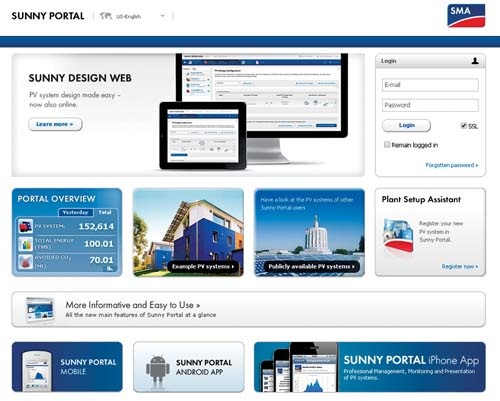Click the Plant Setup Assistant software box icon
This screenshot has width=500, height=401.
click(398, 235)
